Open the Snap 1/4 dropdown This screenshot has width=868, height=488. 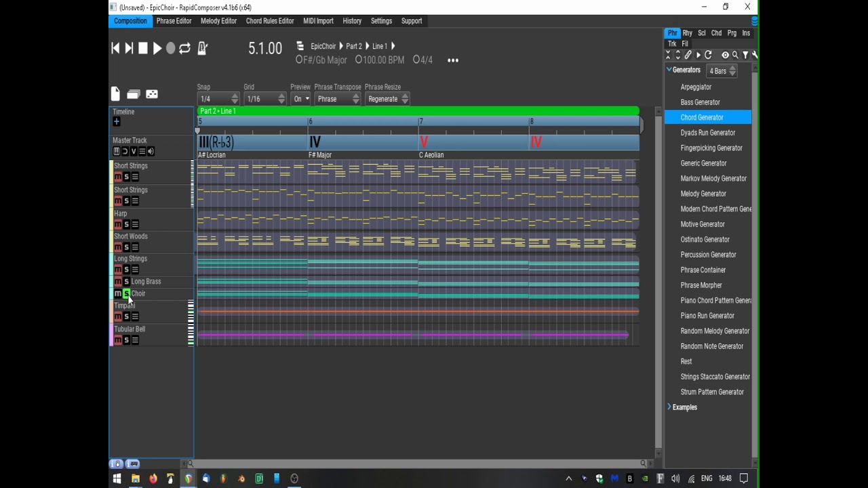click(x=218, y=99)
